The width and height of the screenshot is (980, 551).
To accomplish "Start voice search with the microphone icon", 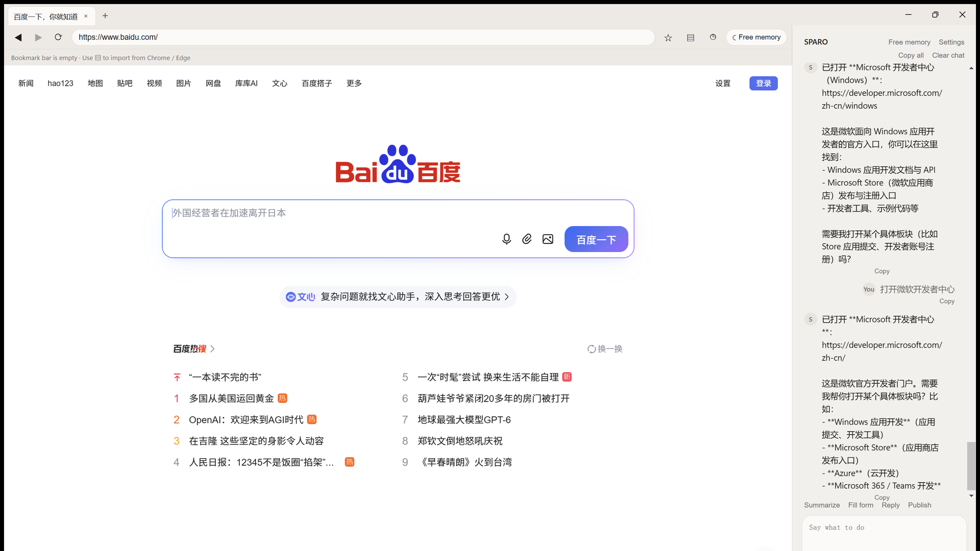I will pos(506,239).
